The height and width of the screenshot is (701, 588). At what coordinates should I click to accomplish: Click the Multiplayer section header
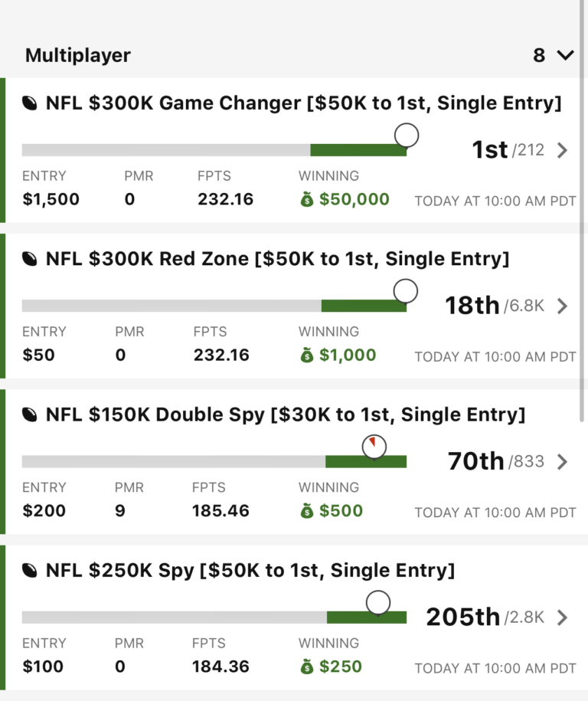(78, 55)
